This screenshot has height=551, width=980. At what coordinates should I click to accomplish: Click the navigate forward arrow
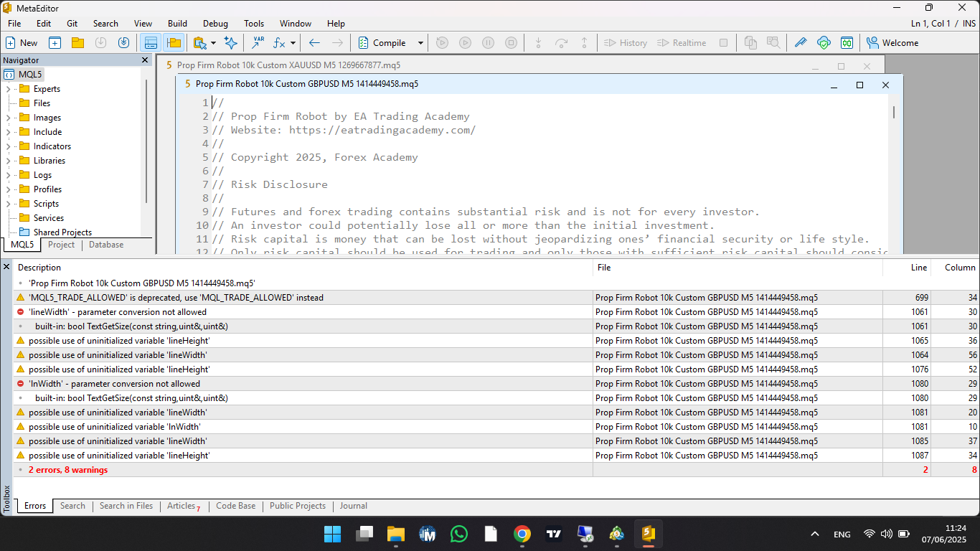tap(337, 43)
